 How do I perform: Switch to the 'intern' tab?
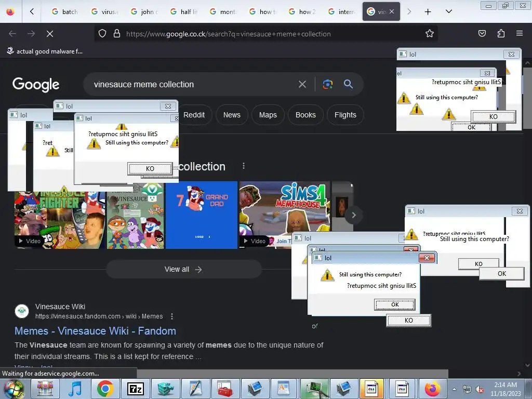tap(341, 12)
